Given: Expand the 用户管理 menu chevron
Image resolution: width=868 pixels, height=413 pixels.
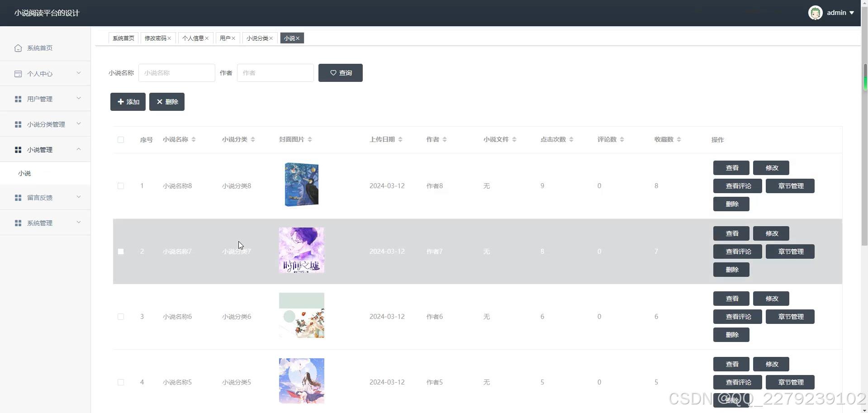Looking at the screenshot, I should pyautogui.click(x=78, y=99).
